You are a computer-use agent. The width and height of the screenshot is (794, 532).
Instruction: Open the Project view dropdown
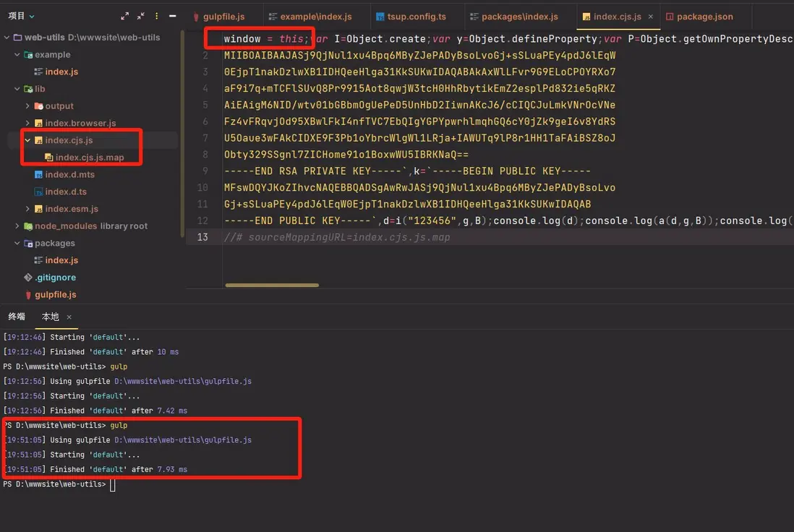(x=21, y=16)
